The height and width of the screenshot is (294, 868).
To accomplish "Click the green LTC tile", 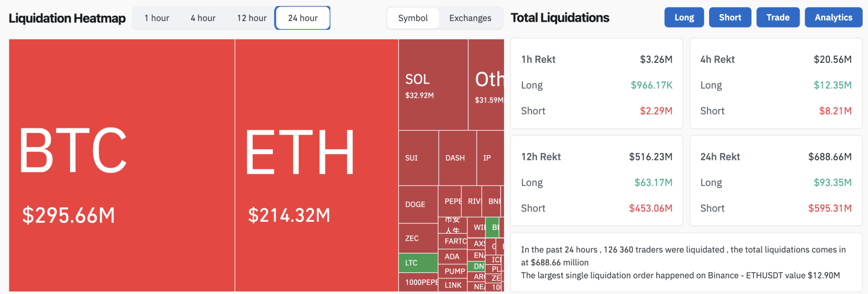I will (x=418, y=263).
